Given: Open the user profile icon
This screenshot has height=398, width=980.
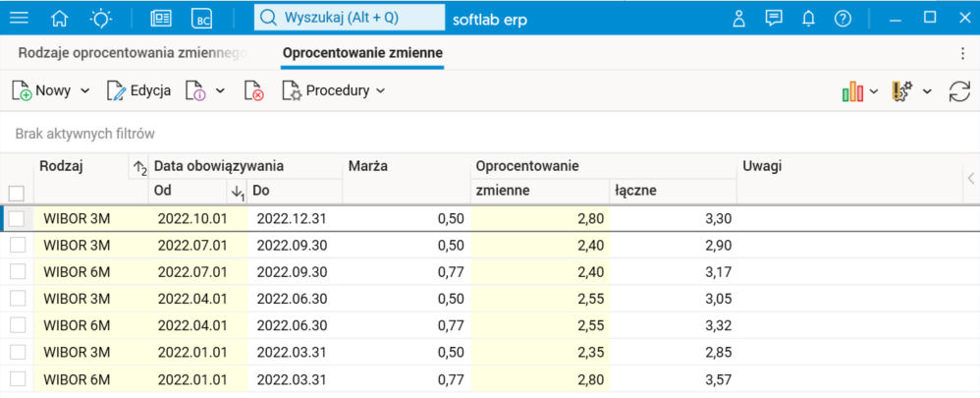Looking at the screenshot, I should [740, 18].
